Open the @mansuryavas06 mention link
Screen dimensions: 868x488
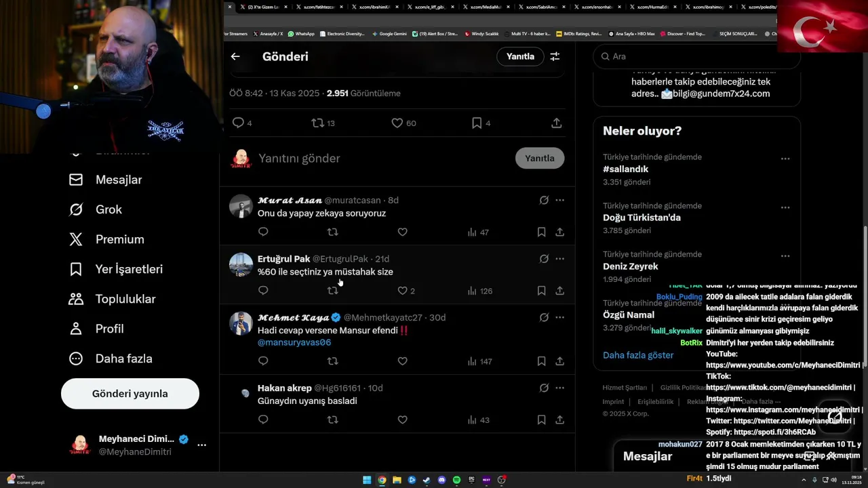(294, 342)
